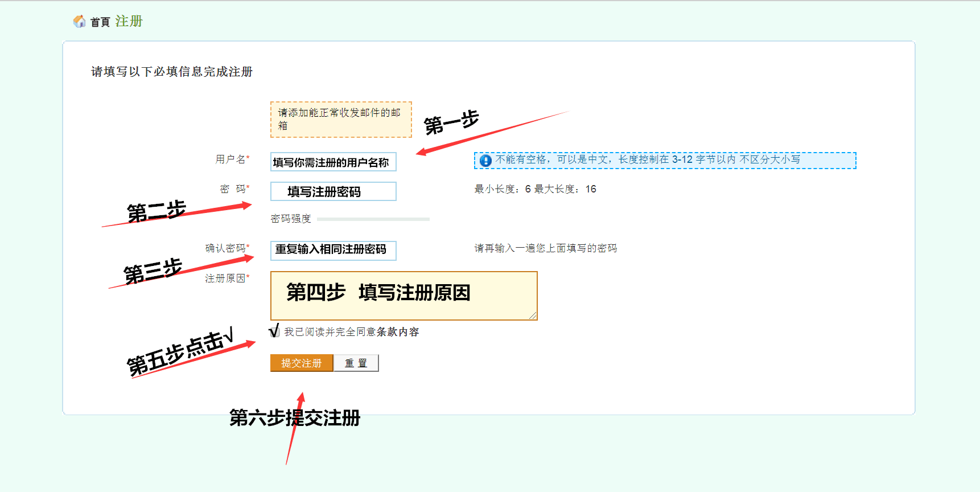Click into the 密码 password field
Image resolution: width=980 pixels, height=492 pixels.
pyautogui.click(x=333, y=191)
